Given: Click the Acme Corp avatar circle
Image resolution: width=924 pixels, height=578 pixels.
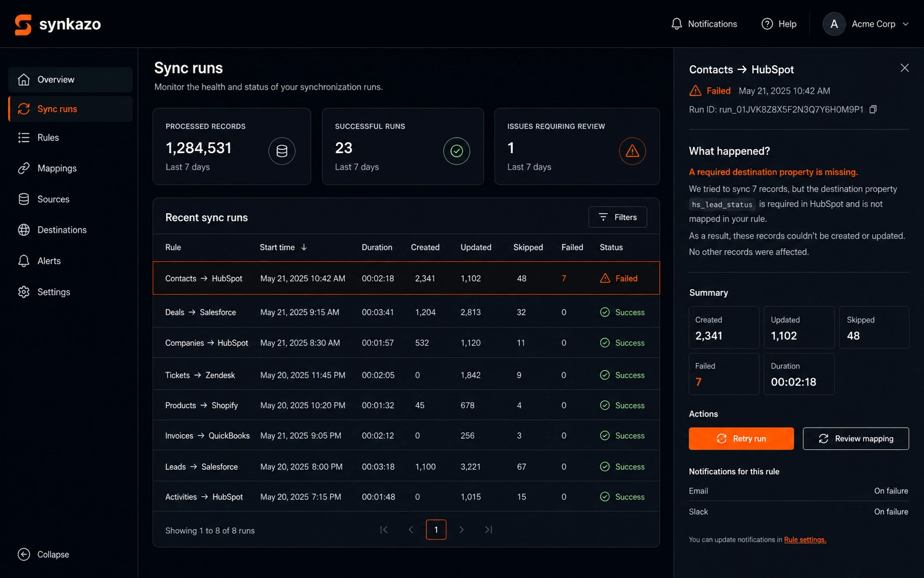Looking at the screenshot, I should click(834, 24).
